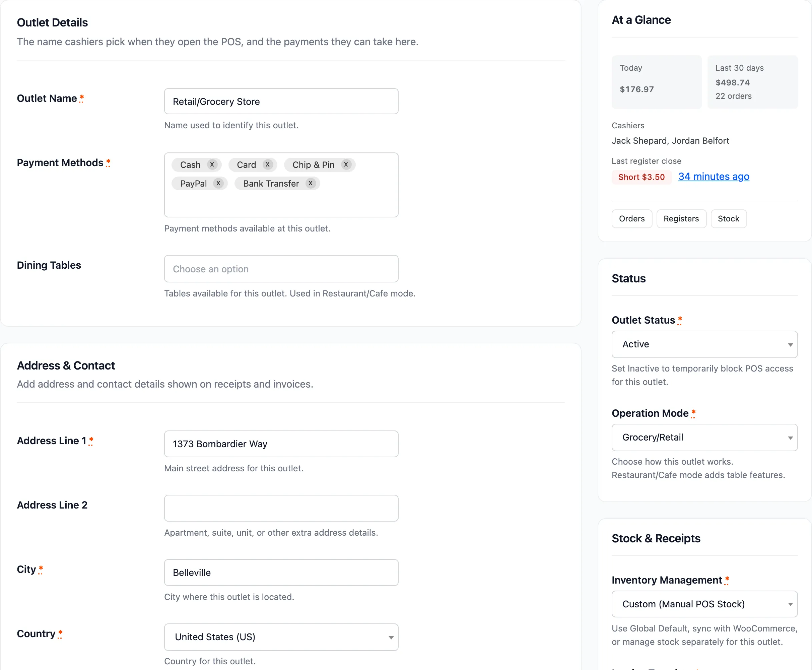Remove the Cash payment method tag

click(212, 165)
